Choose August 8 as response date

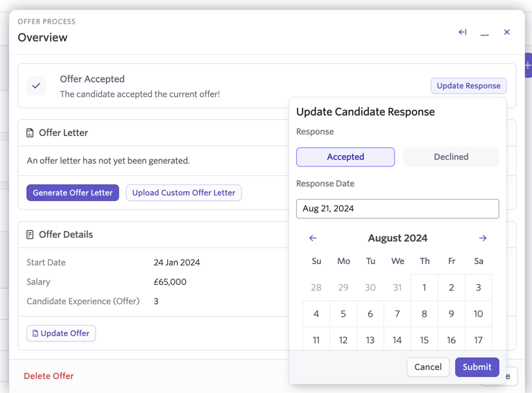click(x=424, y=314)
